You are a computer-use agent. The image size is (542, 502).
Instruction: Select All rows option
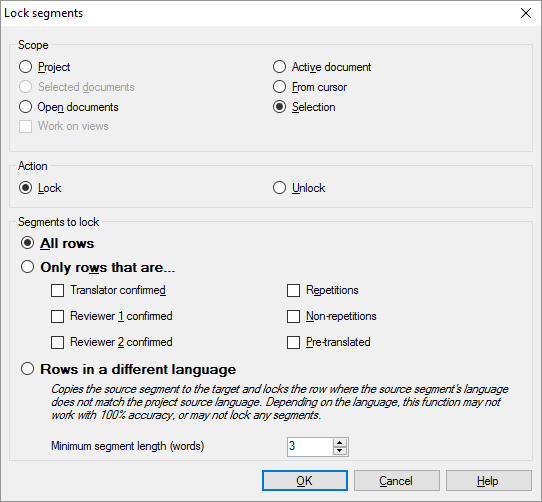coord(27,243)
